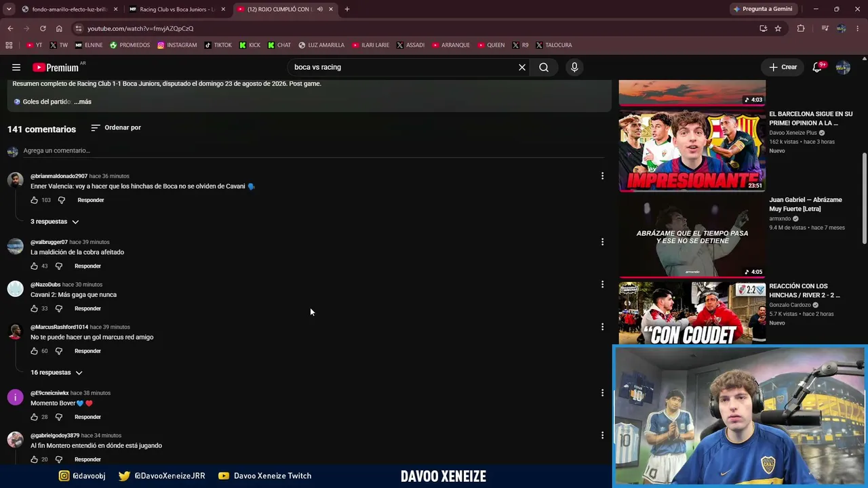Viewport: 868px width, 488px height.
Task: Open the TALOCURA bookmark
Action: click(553, 45)
